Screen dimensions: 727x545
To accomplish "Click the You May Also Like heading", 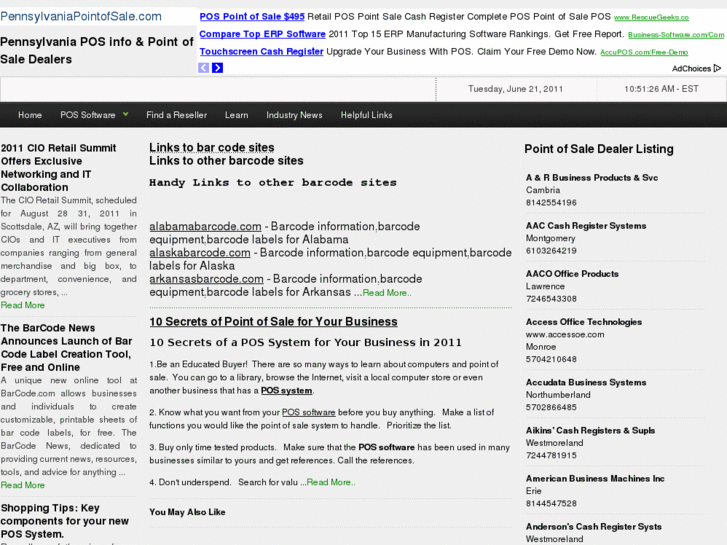I will pyautogui.click(x=187, y=512).
